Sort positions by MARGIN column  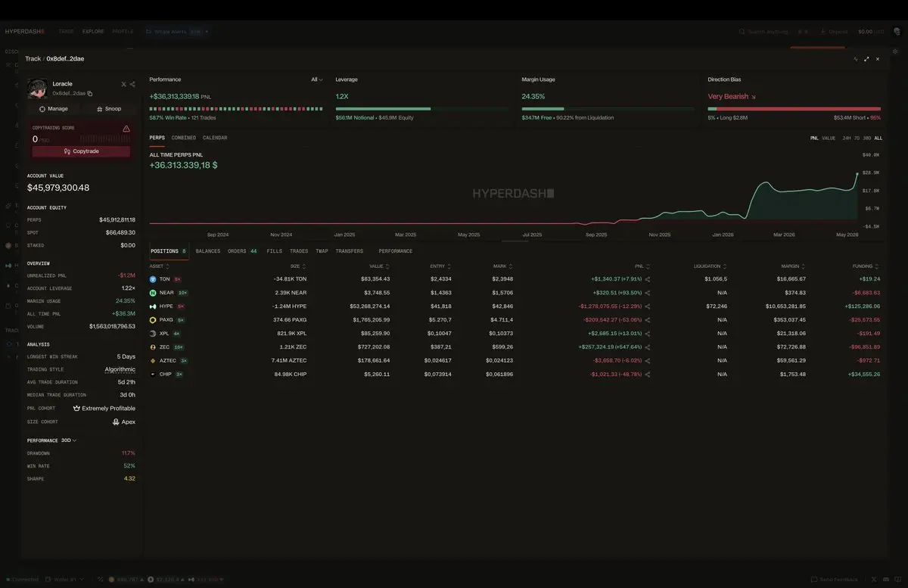coord(794,266)
